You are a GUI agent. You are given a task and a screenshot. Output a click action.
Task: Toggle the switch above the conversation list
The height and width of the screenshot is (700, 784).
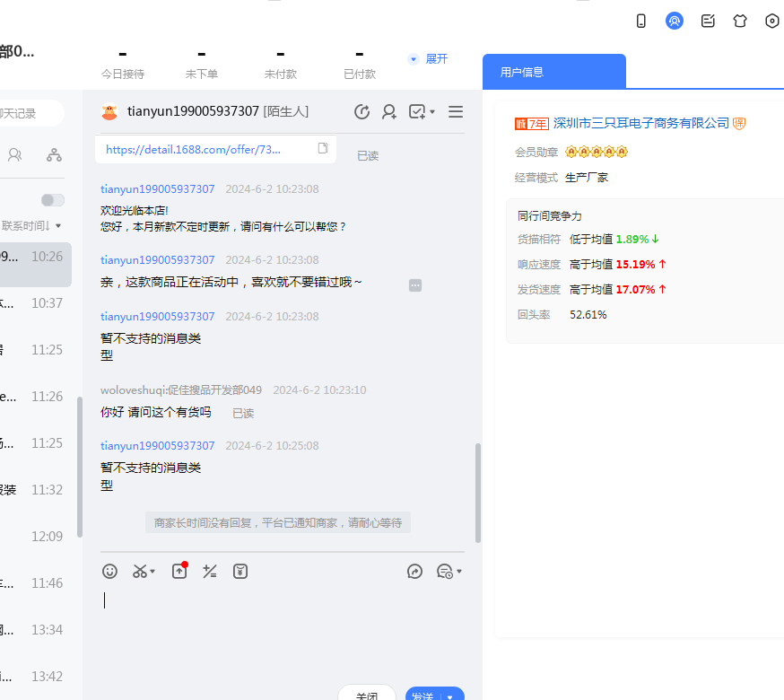(53, 200)
